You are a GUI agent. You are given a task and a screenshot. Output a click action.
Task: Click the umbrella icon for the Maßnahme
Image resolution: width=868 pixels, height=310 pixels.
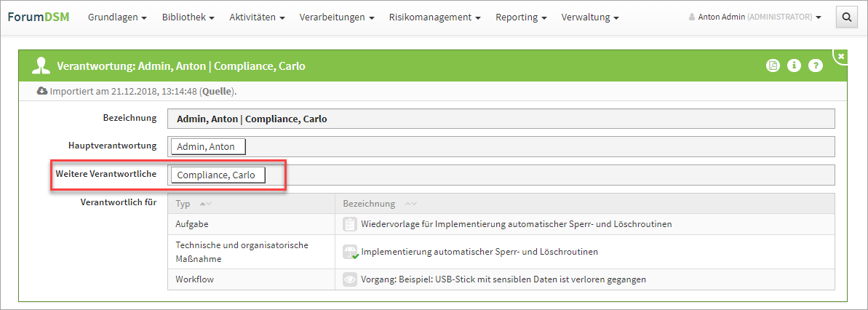tap(350, 252)
